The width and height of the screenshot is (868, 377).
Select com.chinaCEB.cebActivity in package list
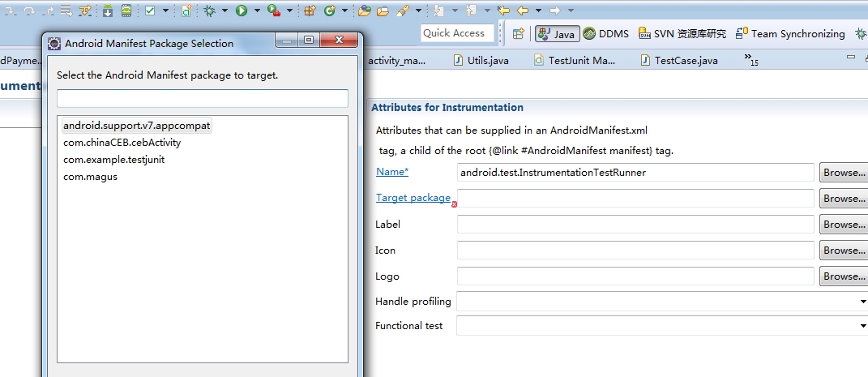click(122, 143)
